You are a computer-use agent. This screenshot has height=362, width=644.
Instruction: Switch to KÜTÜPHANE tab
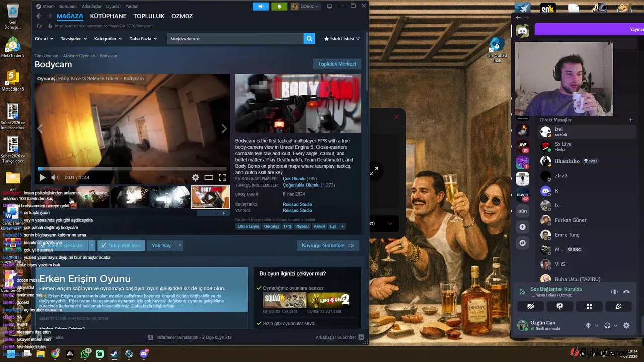[x=108, y=16]
